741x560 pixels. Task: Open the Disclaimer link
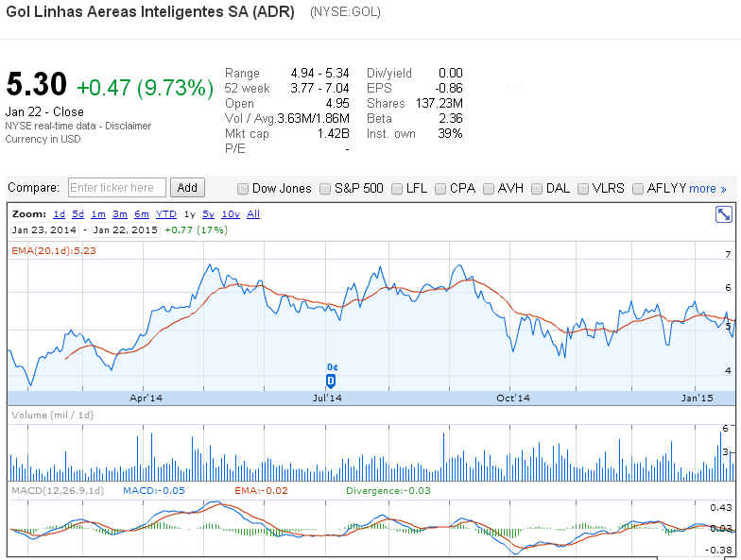(x=129, y=127)
